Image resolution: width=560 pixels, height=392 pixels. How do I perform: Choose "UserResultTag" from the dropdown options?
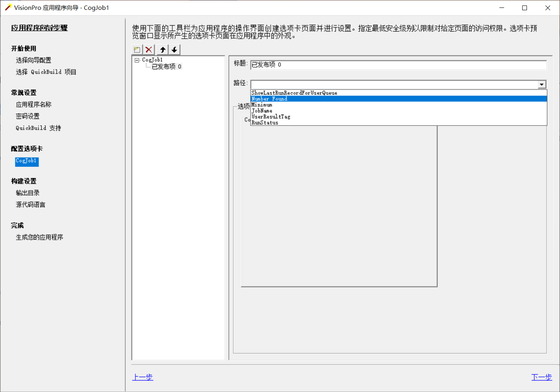point(270,116)
